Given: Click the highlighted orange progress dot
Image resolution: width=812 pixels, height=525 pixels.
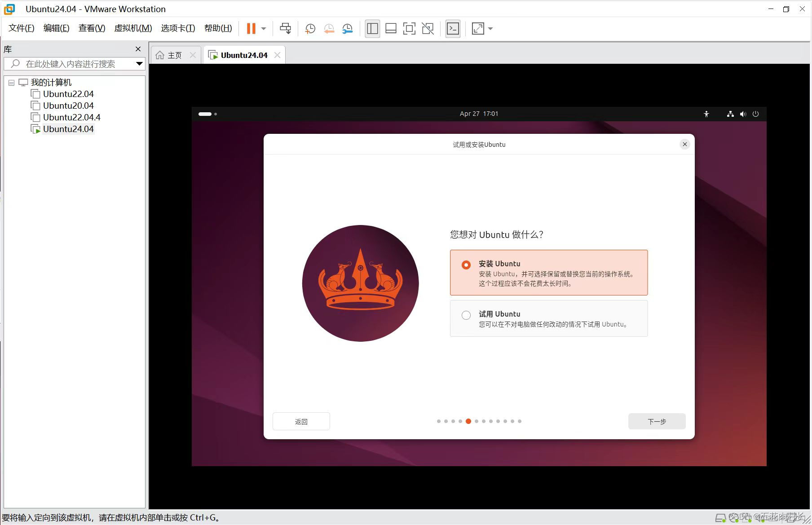Looking at the screenshot, I should coord(468,421).
